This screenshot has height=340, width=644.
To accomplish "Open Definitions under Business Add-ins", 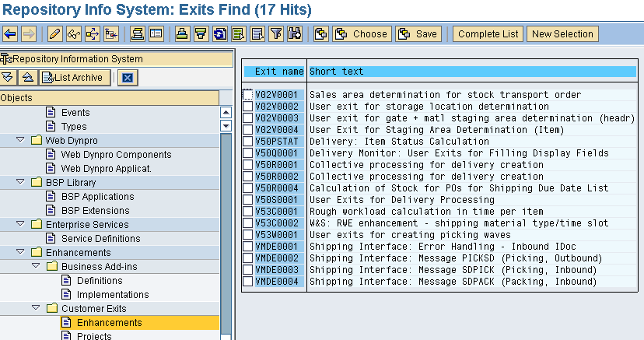I will (x=100, y=281).
